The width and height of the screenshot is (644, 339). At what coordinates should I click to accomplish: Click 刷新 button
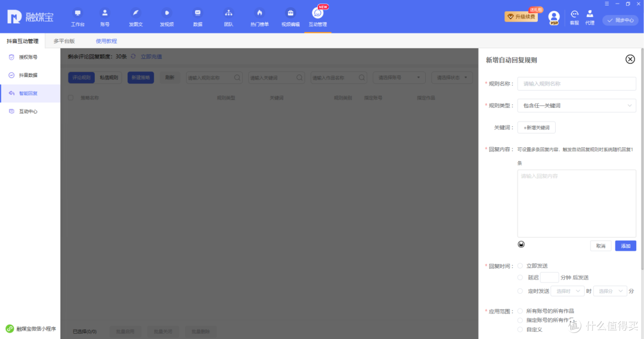click(x=169, y=77)
